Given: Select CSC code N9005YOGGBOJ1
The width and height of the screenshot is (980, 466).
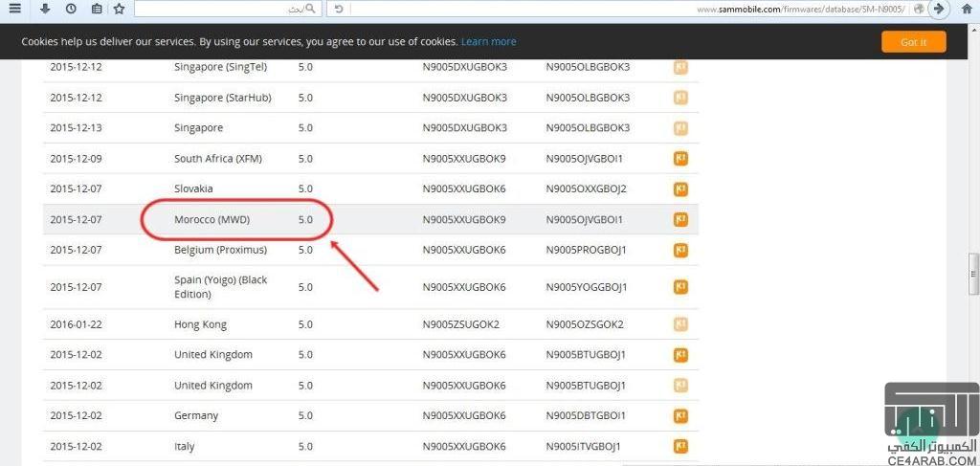Looking at the screenshot, I should 586,287.
